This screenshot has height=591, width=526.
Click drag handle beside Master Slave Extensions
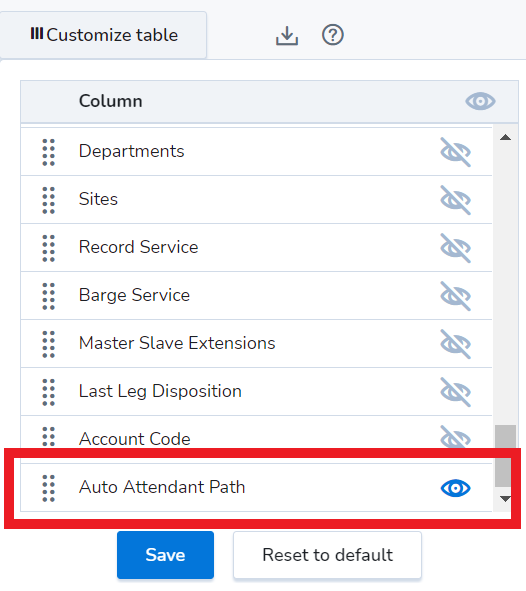point(49,344)
